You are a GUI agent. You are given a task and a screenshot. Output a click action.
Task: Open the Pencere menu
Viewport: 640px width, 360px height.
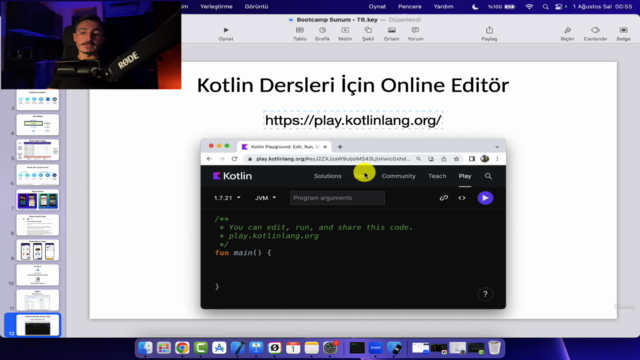410,7
